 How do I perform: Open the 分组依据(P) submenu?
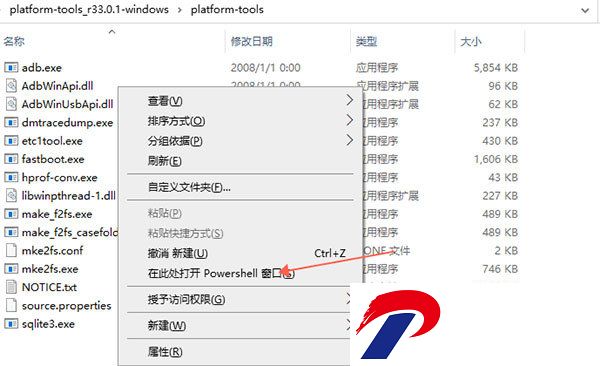[240, 141]
